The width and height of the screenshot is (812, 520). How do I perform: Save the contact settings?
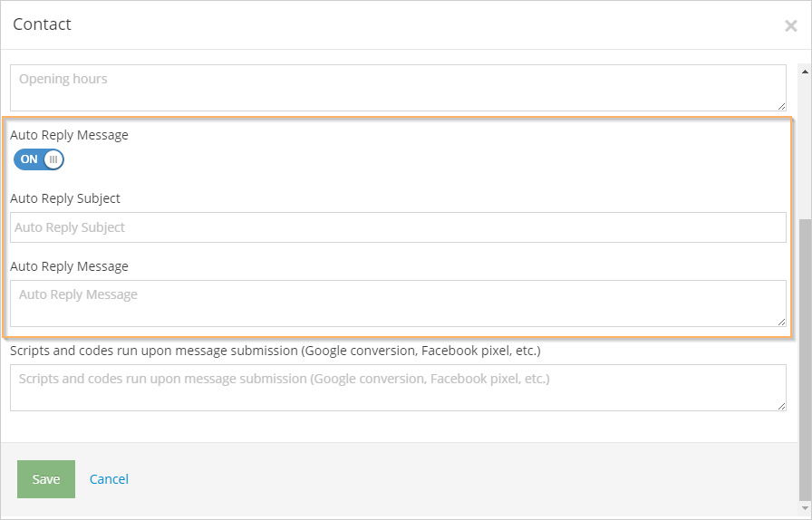[46, 479]
